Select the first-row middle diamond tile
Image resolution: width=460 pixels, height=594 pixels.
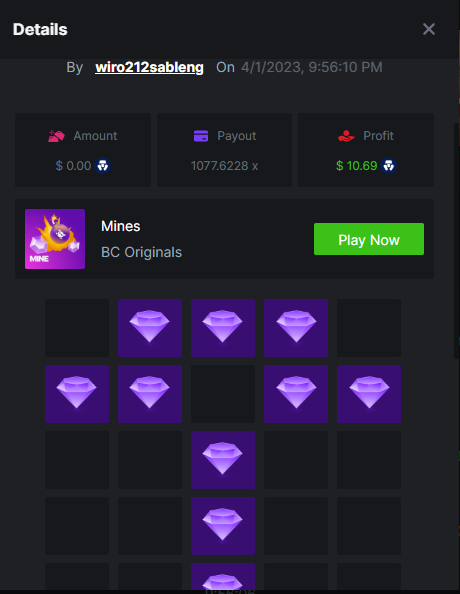(223, 328)
